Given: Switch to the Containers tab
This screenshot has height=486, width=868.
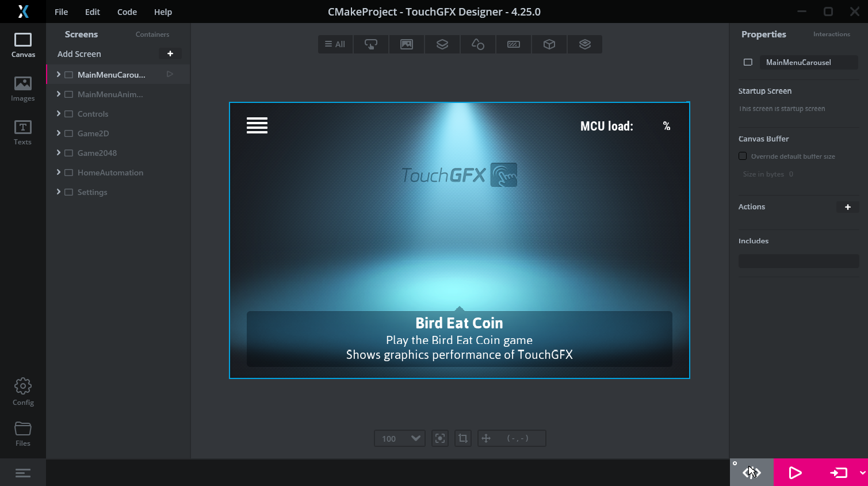Looking at the screenshot, I should click(152, 35).
